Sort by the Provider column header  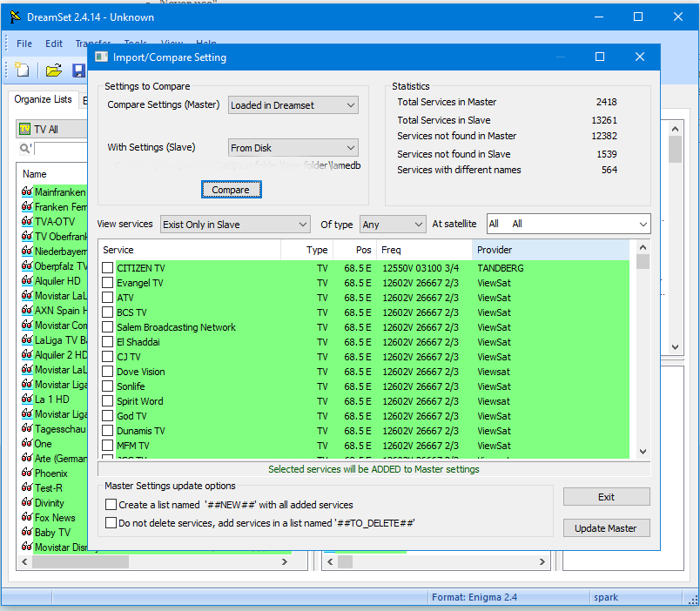pyautogui.click(x=550, y=250)
